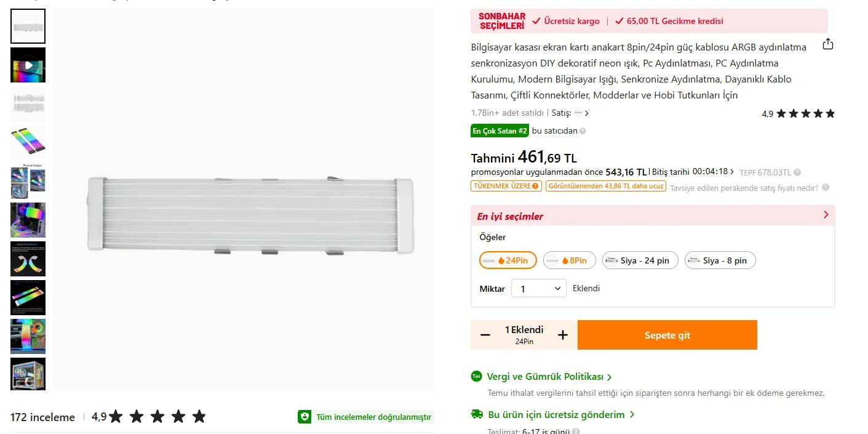Click the share icon beside product title
Viewport: 868px width, 434px height.
pyautogui.click(x=828, y=44)
